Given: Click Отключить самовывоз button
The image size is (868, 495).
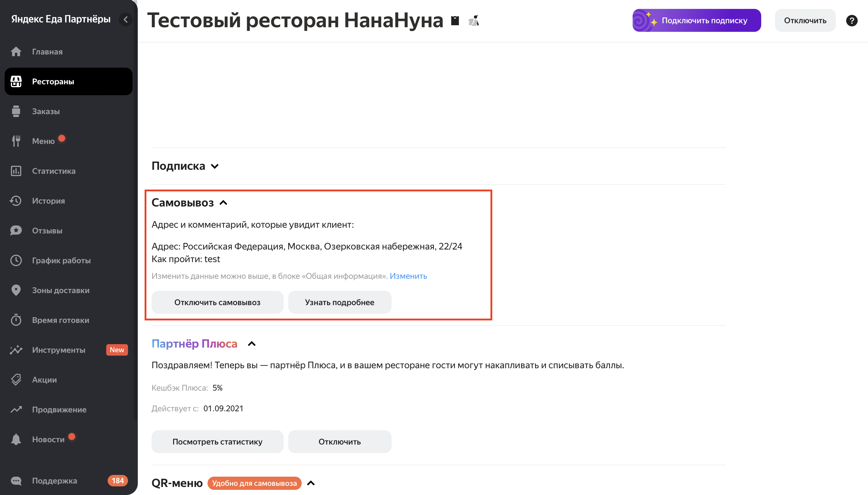Looking at the screenshot, I should [x=217, y=302].
